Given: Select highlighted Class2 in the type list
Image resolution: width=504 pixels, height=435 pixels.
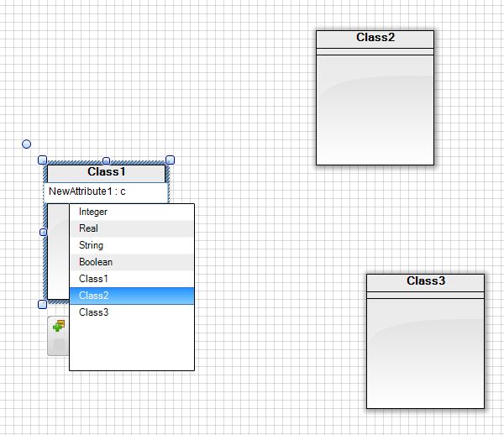Looking at the screenshot, I should pos(132,296).
